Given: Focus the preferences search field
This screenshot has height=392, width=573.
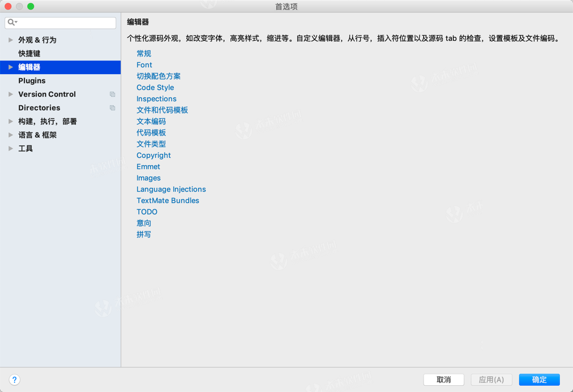Looking at the screenshot, I should (60, 23).
